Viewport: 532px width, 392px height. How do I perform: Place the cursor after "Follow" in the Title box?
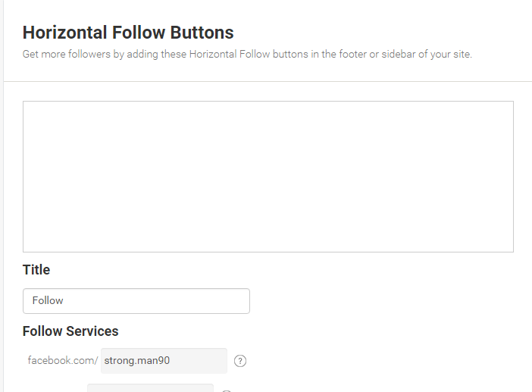click(64, 301)
